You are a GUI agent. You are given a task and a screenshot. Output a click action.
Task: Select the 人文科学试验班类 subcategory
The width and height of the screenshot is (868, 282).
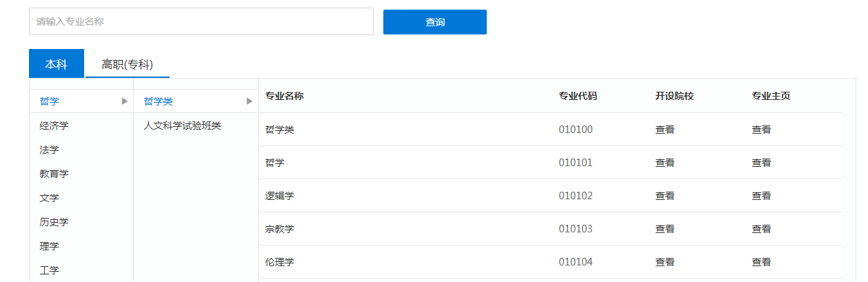point(182,125)
